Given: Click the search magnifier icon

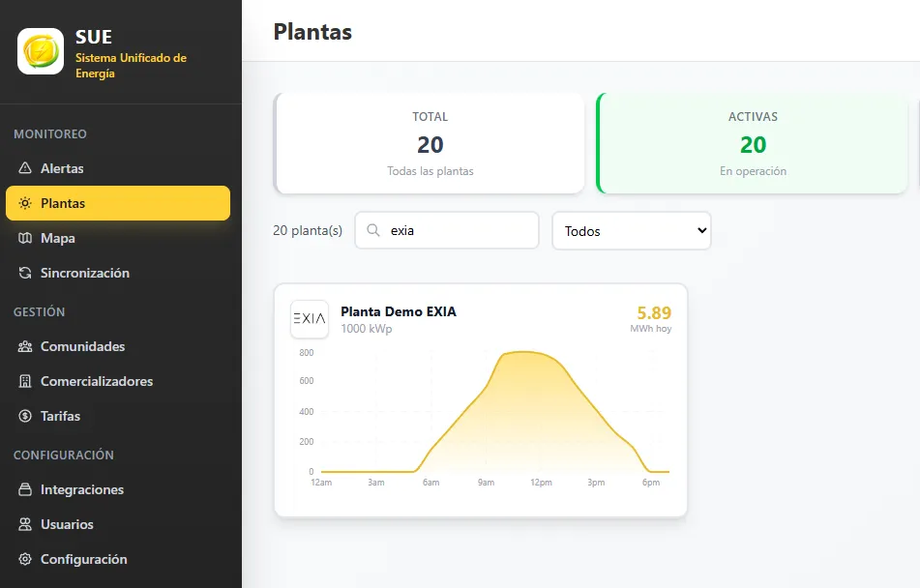Looking at the screenshot, I should pos(372,230).
